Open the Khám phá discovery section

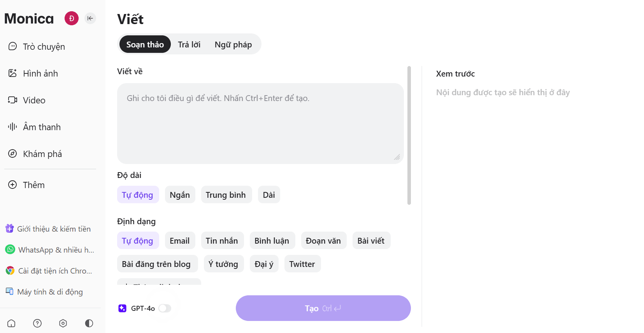42,153
